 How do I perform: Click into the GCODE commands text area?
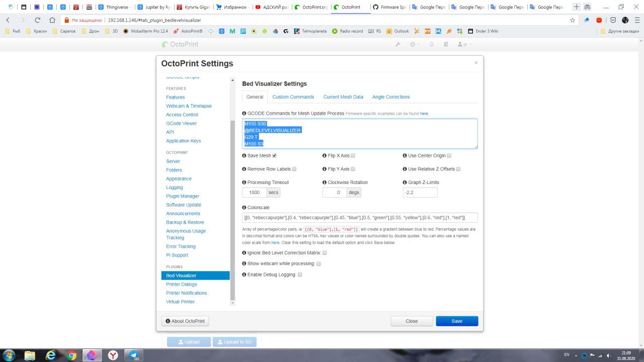pyautogui.click(x=360, y=134)
